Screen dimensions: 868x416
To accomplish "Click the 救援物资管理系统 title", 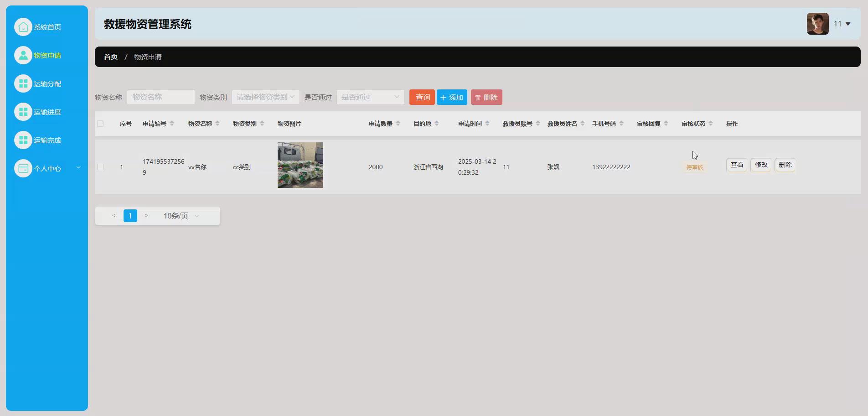I will [x=148, y=24].
